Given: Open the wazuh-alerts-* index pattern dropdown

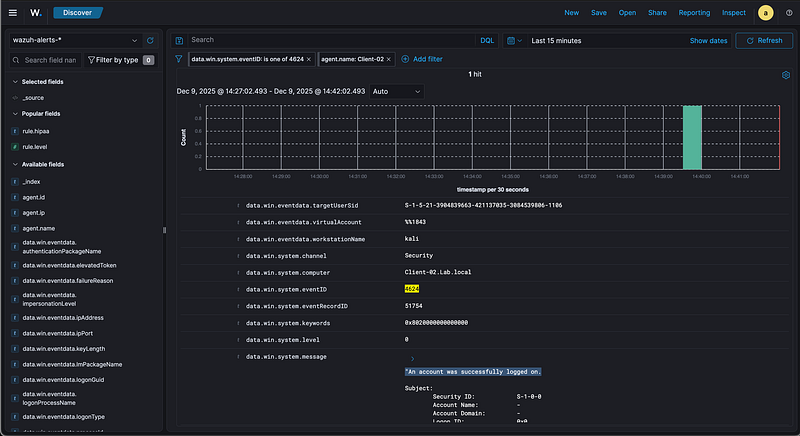Looking at the screenshot, I should pyautogui.click(x=75, y=40).
